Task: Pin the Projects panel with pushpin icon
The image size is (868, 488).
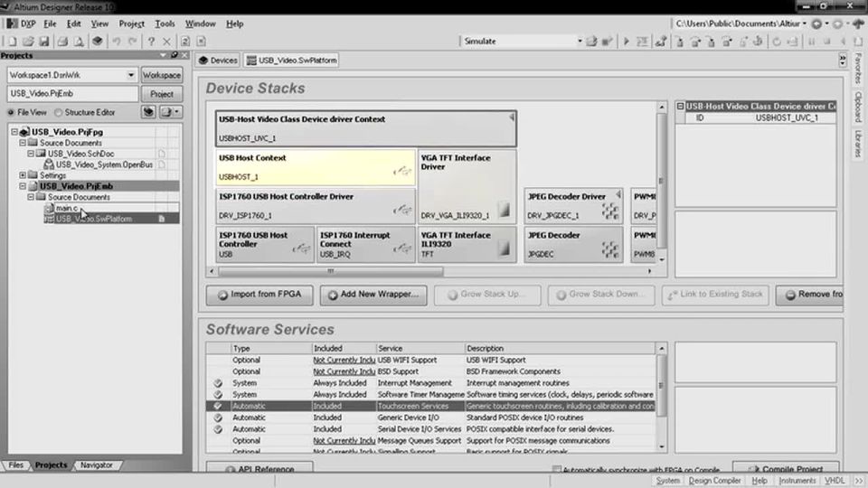Action: coord(175,55)
